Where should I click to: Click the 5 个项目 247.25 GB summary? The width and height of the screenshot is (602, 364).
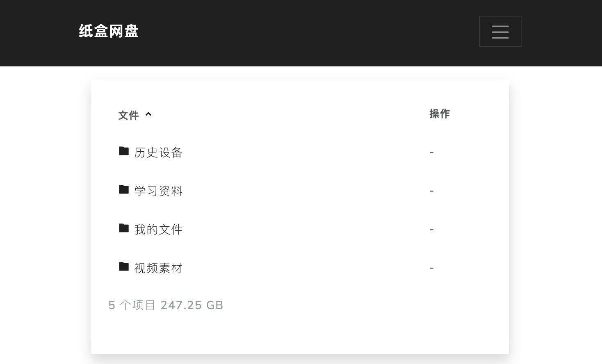[x=166, y=305]
